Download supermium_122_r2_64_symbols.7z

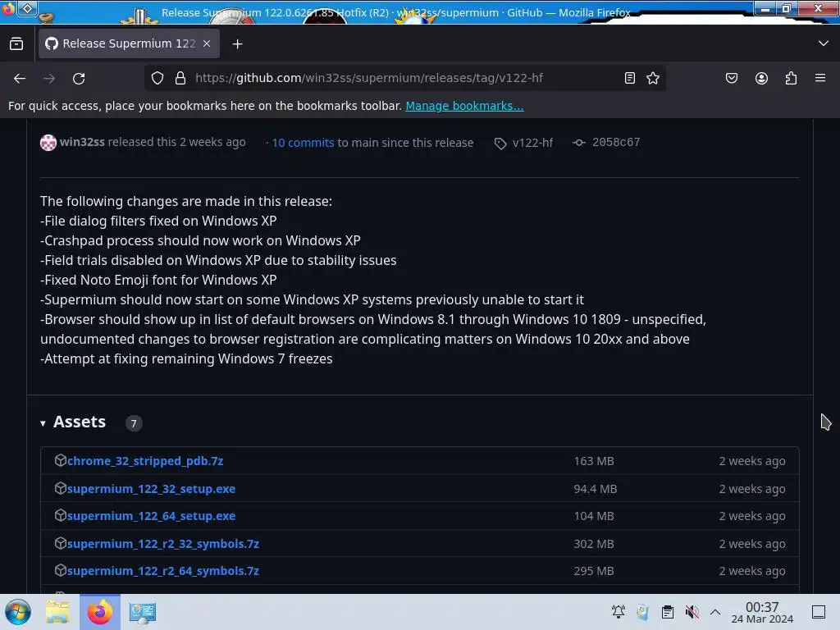point(163,571)
